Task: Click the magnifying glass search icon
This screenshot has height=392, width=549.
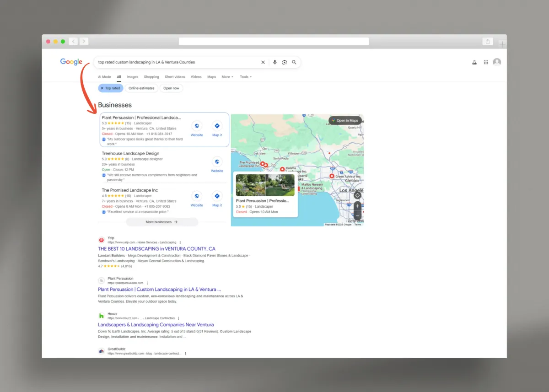Action: 294,62
